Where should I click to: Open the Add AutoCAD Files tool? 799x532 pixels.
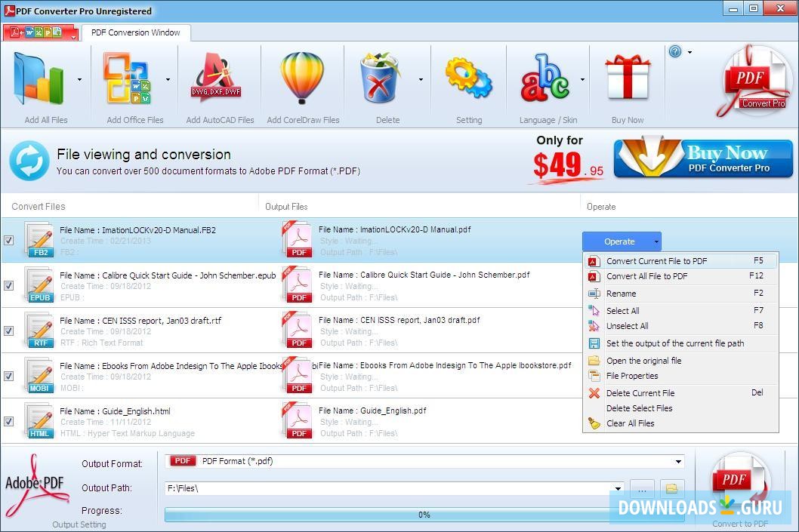[217, 79]
